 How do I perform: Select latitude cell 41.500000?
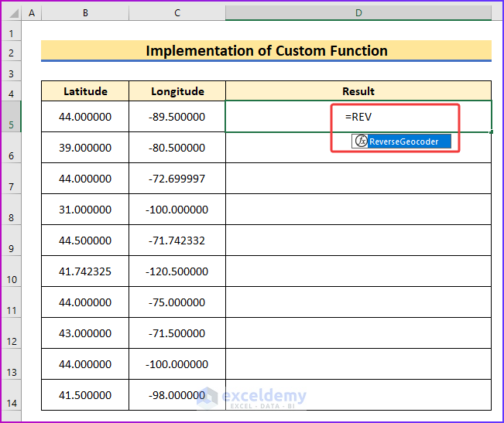[x=85, y=394]
